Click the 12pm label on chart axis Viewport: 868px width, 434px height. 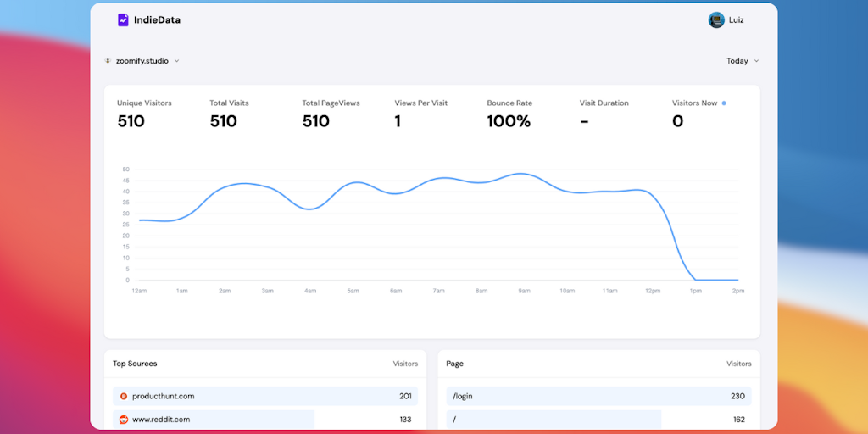click(x=653, y=292)
